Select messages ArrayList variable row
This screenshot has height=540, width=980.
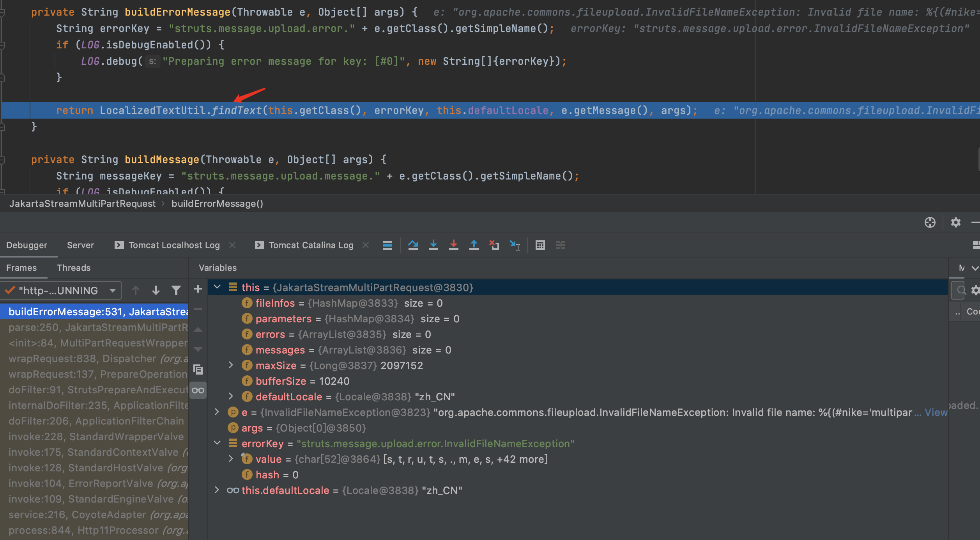click(578, 350)
